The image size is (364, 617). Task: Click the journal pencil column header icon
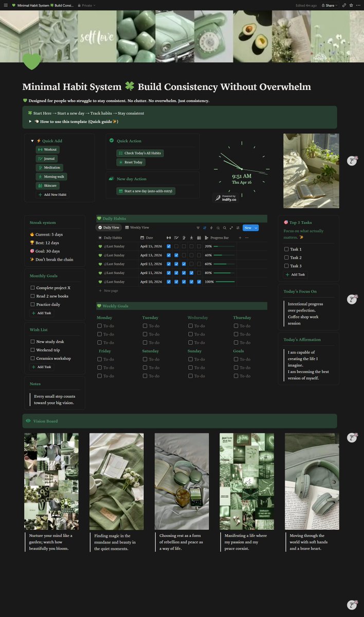click(x=176, y=238)
